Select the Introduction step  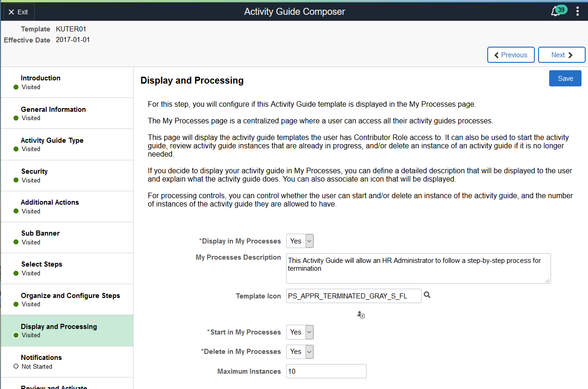[67, 82]
